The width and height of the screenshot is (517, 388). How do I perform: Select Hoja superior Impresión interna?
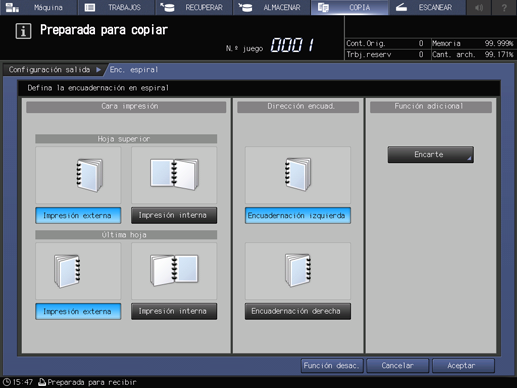pyautogui.click(x=174, y=215)
